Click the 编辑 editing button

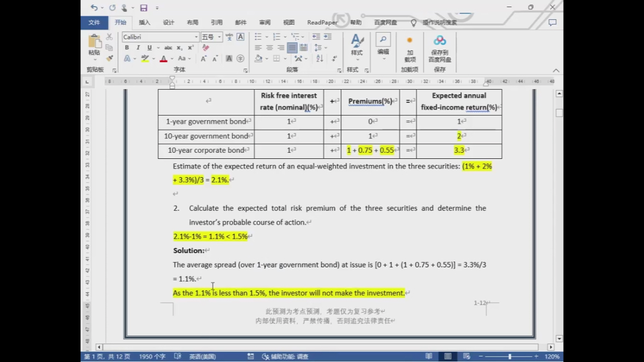(x=383, y=47)
